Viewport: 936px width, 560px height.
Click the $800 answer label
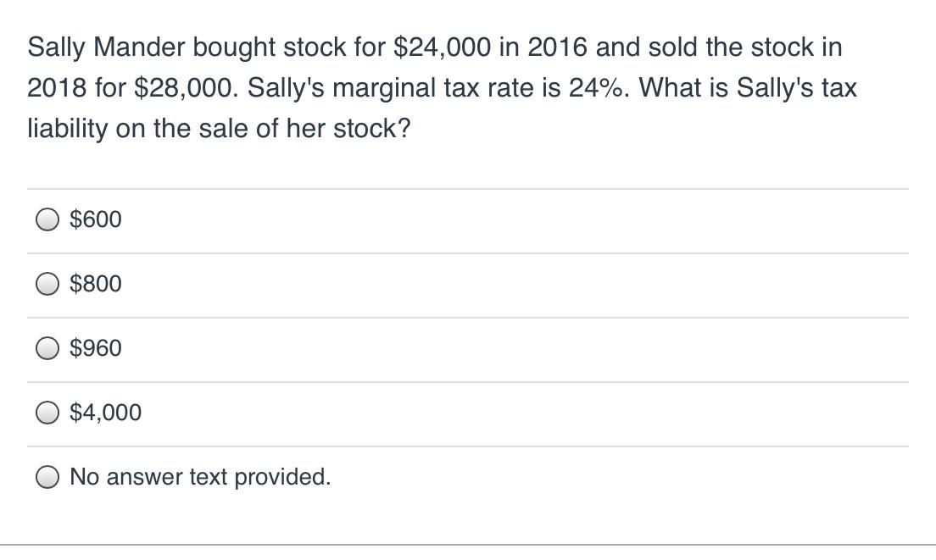tap(96, 284)
